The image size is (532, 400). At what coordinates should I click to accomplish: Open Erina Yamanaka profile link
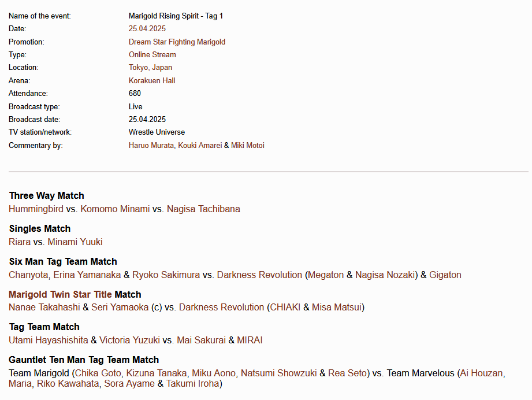click(87, 275)
